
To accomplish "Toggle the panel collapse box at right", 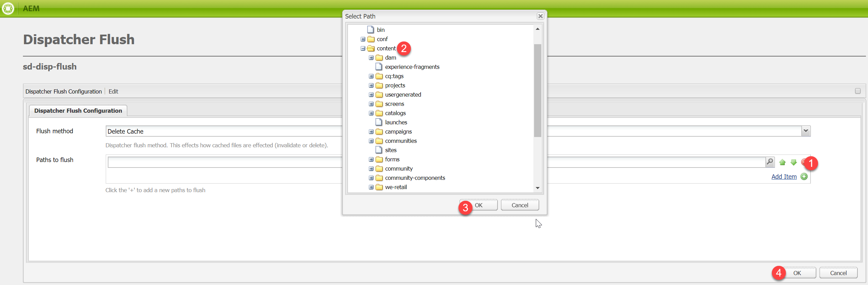I will tap(857, 91).
